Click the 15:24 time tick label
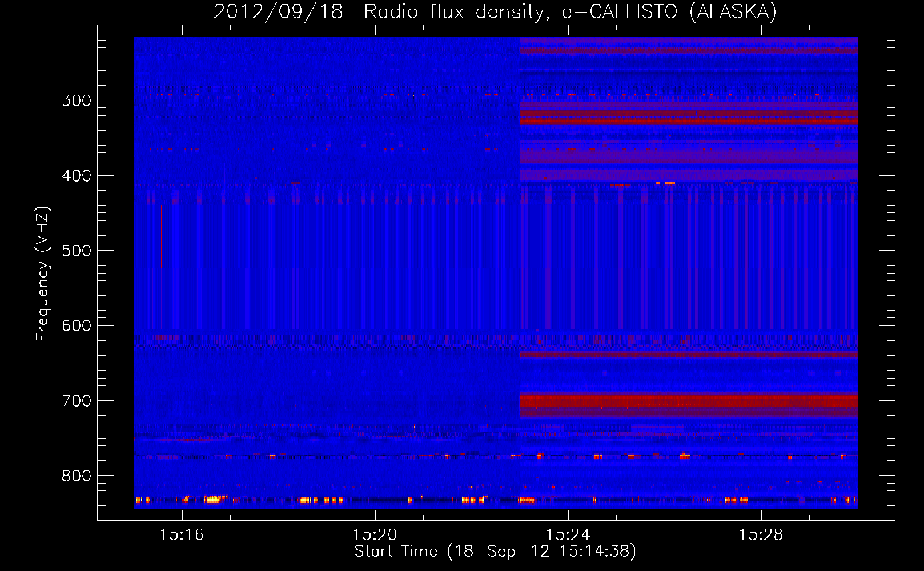The width and height of the screenshot is (924, 571). pyautogui.click(x=568, y=535)
